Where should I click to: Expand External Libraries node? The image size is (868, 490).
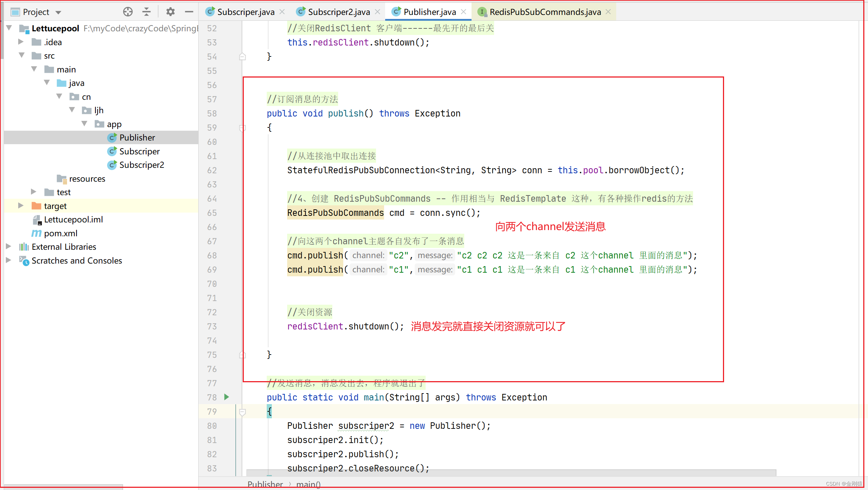tap(8, 246)
